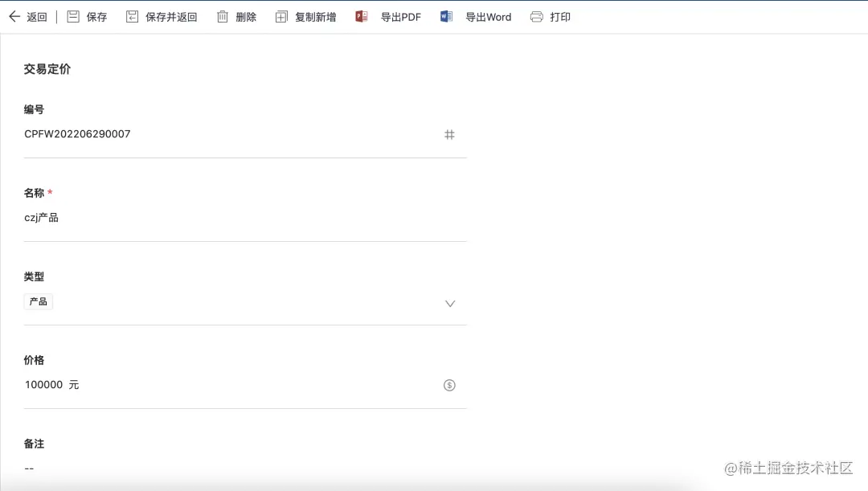Click the 名称 field label
This screenshot has width=868, height=491.
tap(34, 193)
